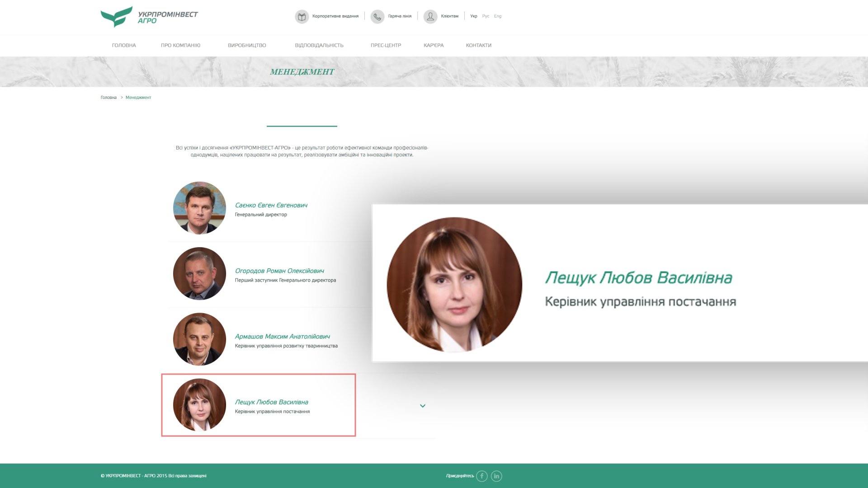
Task: Switch language to Рус
Action: coord(486,16)
